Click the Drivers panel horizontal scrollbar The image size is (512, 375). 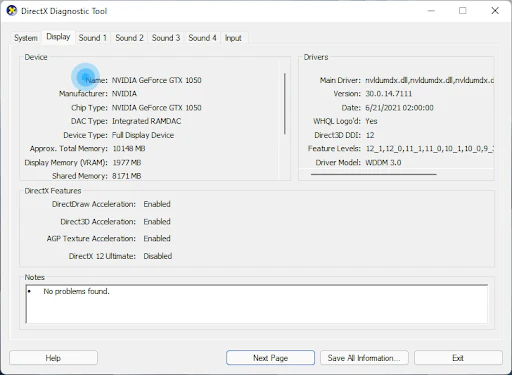coord(374,174)
